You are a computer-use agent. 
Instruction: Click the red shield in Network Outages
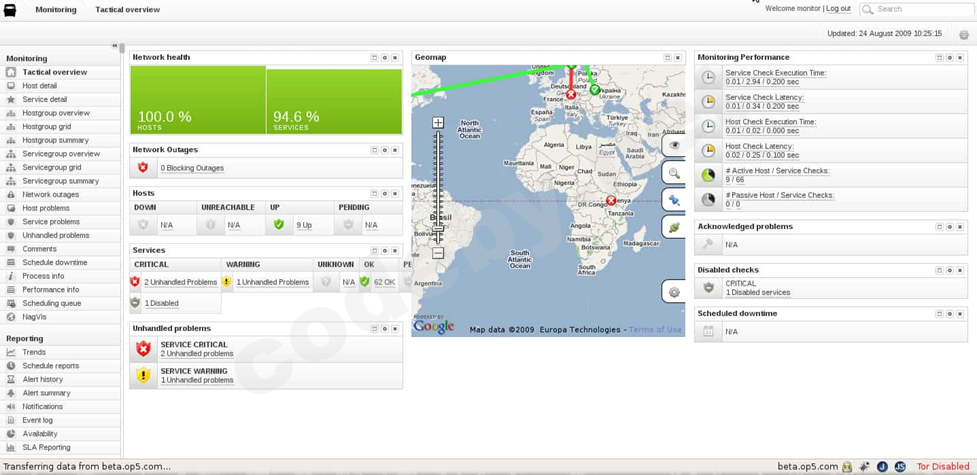143,167
